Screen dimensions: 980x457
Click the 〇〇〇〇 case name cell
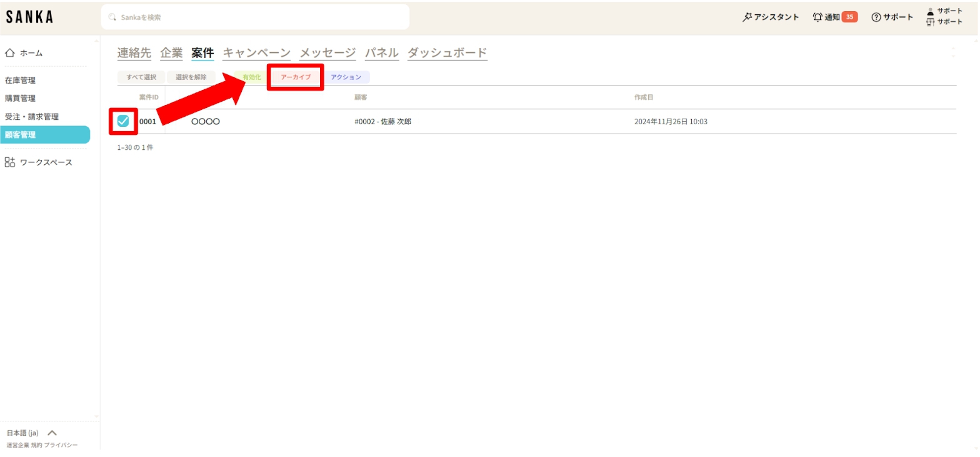[206, 122]
